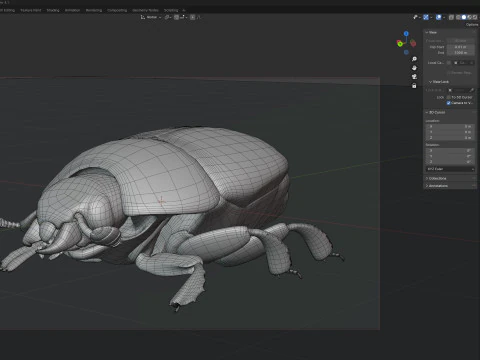This screenshot has width=480, height=360.
Task: Click the Local Camera object selector field
Action: tap(463, 63)
